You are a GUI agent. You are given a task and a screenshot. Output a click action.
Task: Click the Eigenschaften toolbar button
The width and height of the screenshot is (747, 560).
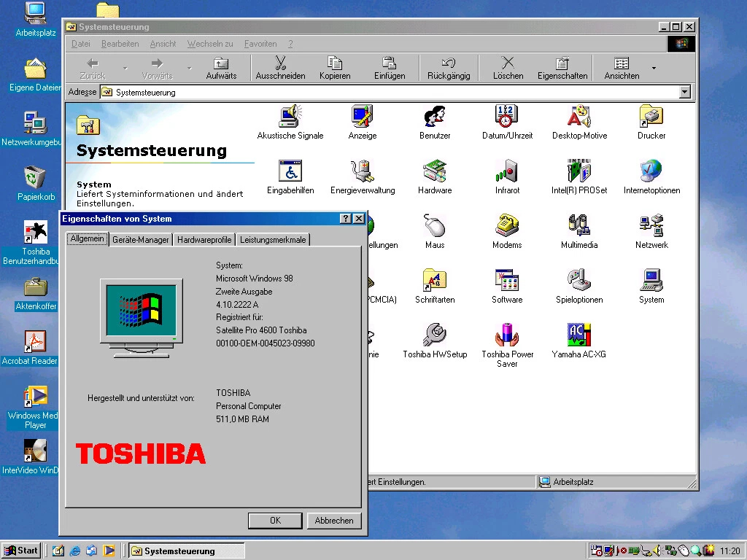point(562,68)
